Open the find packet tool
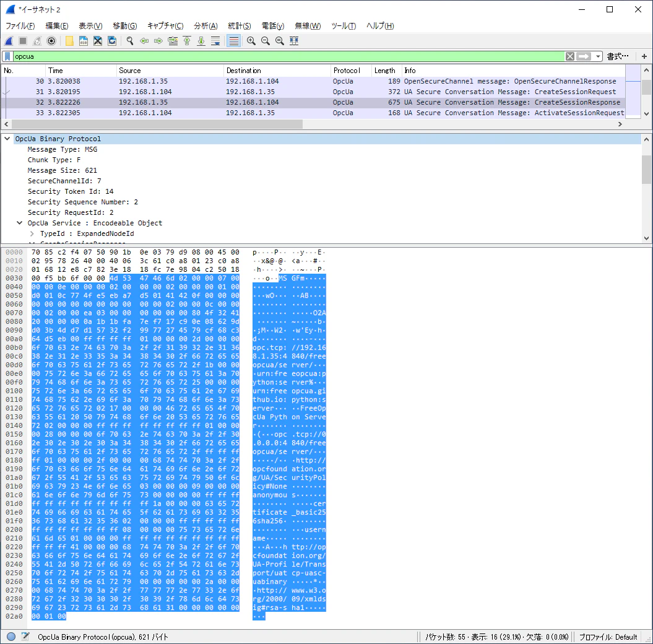 (130, 41)
